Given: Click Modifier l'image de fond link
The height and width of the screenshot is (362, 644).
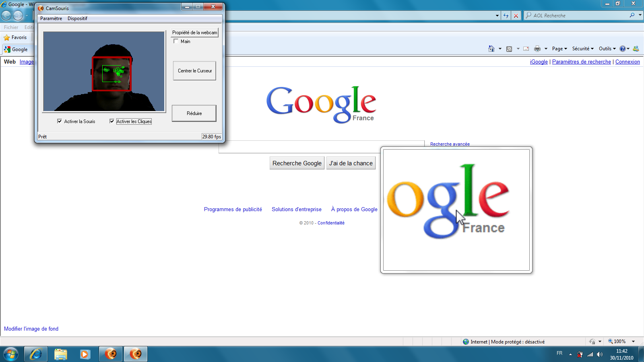Looking at the screenshot, I should 31,329.
